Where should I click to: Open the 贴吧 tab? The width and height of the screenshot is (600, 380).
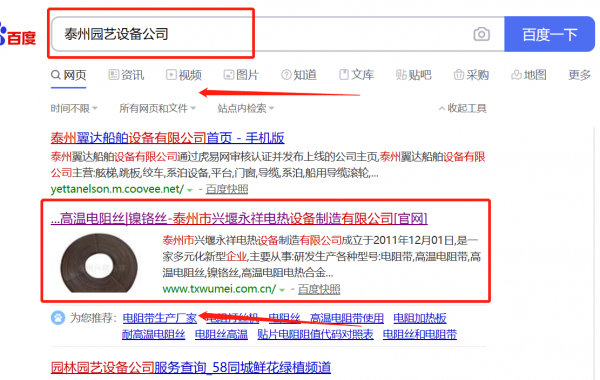[414, 75]
